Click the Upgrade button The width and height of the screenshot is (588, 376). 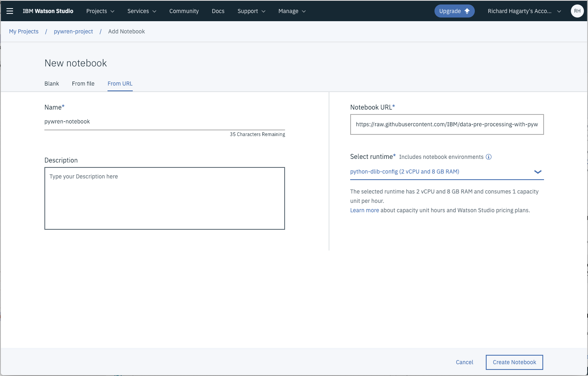(454, 11)
